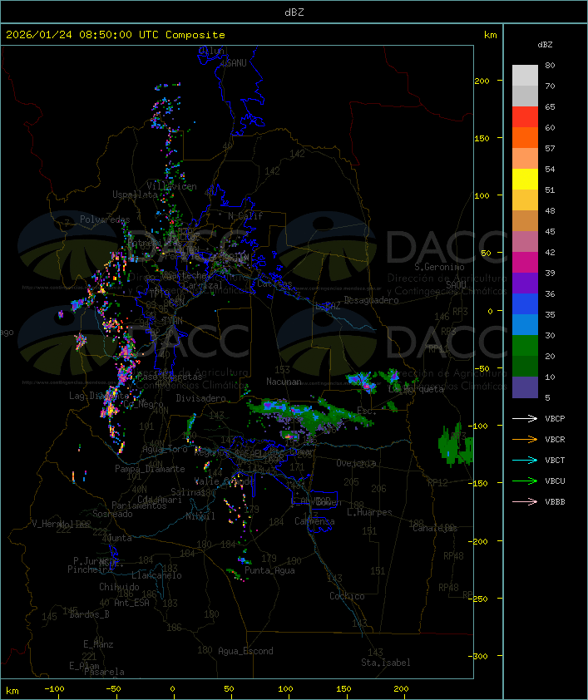Click the Agua_Escond location label
The height and width of the screenshot is (700, 588).
pos(245,651)
